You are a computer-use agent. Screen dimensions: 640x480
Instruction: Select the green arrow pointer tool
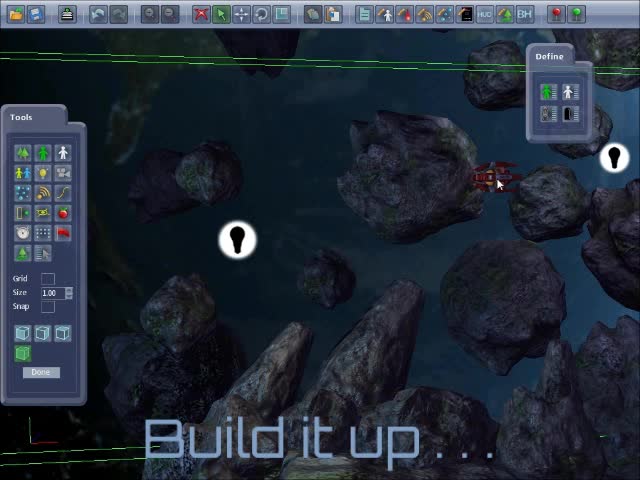(x=221, y=14)
